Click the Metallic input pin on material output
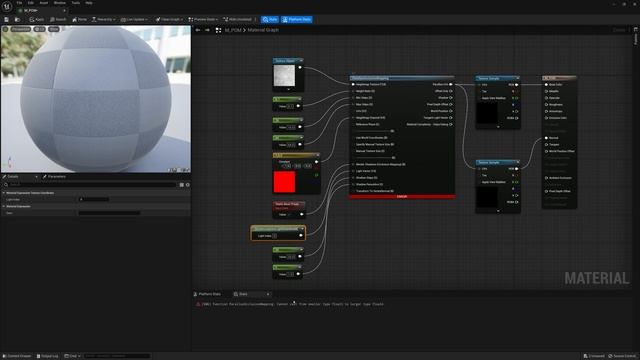The image size is (640, 360). point(546,91)
